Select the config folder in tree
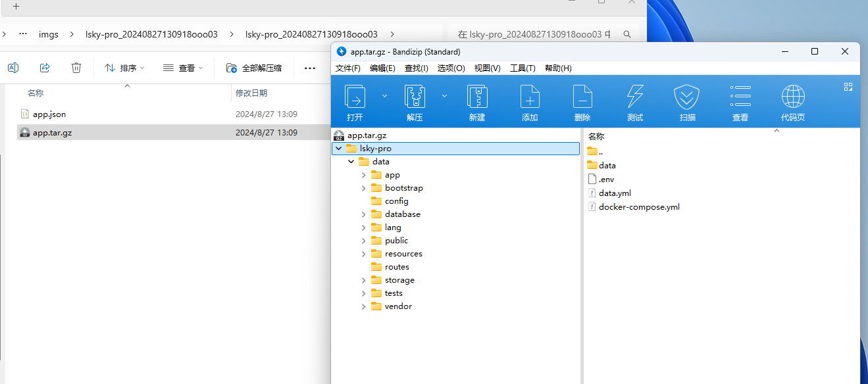This screenshot has height=384, width=868. click(x=390, y=201)
